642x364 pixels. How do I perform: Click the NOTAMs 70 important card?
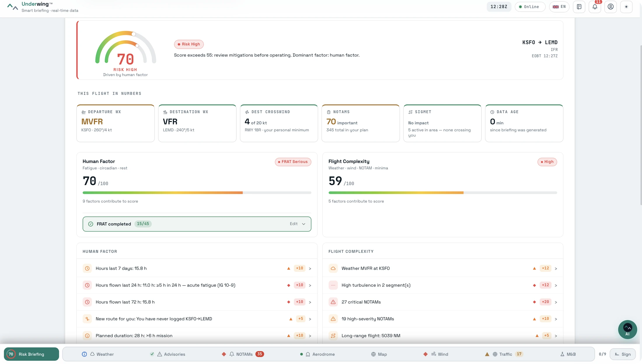(x=361, y=123)
